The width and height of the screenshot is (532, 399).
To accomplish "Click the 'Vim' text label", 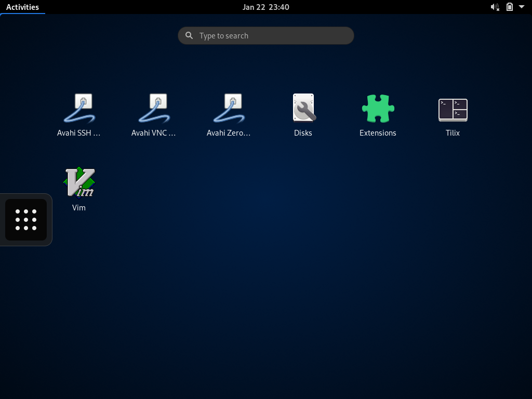I will [x=79, y=208].
